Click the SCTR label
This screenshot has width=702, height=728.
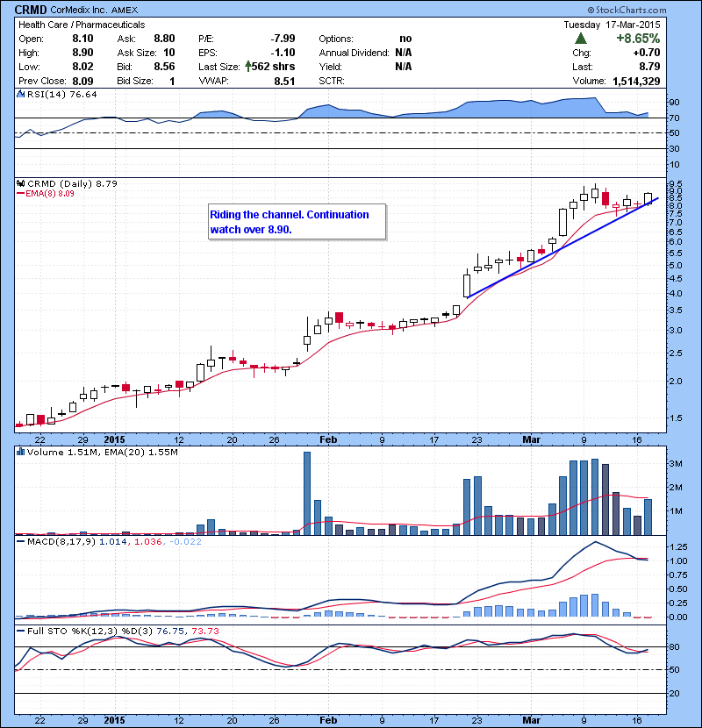coord(332,81)
